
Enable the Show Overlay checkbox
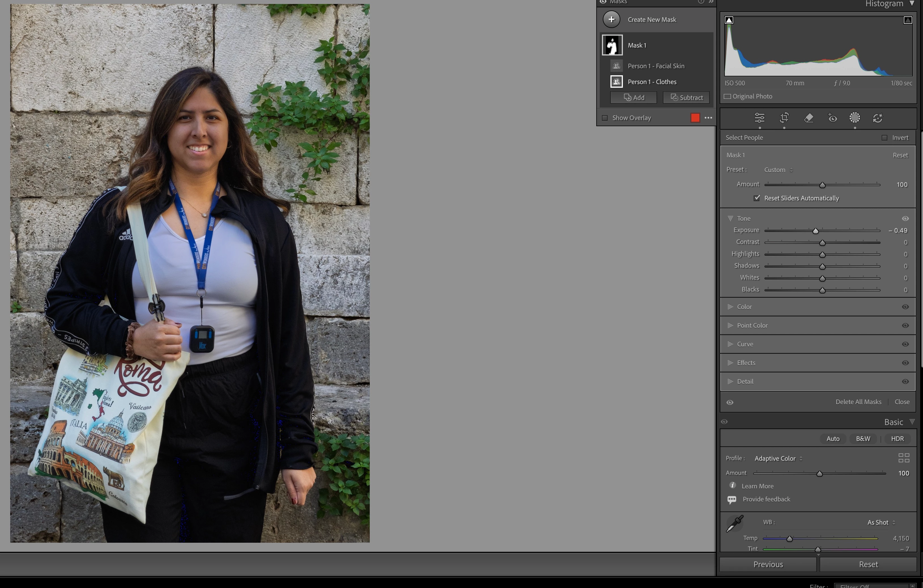click(604, 118)
